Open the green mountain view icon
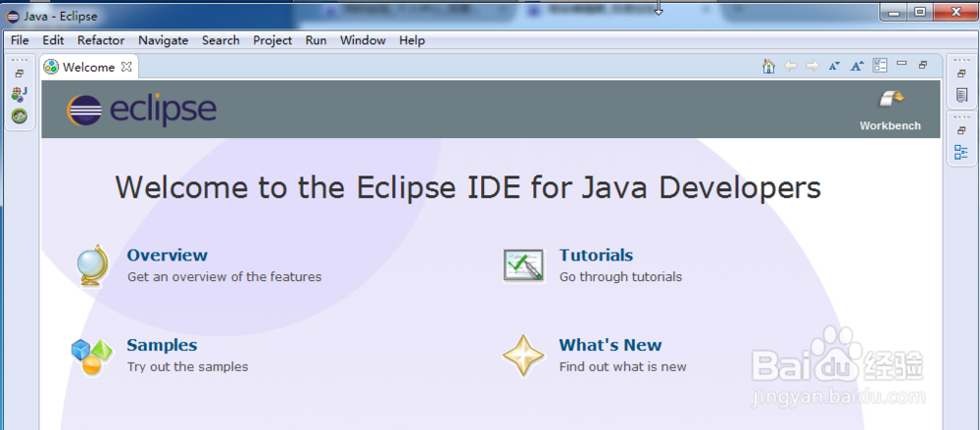 [20, 116]
